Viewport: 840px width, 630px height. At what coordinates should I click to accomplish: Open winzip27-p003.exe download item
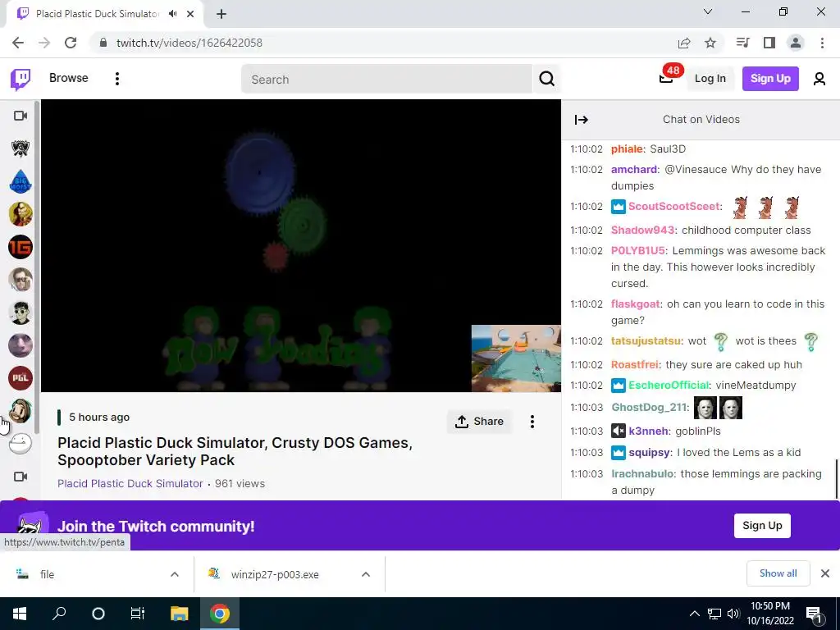tap(275, 574)
